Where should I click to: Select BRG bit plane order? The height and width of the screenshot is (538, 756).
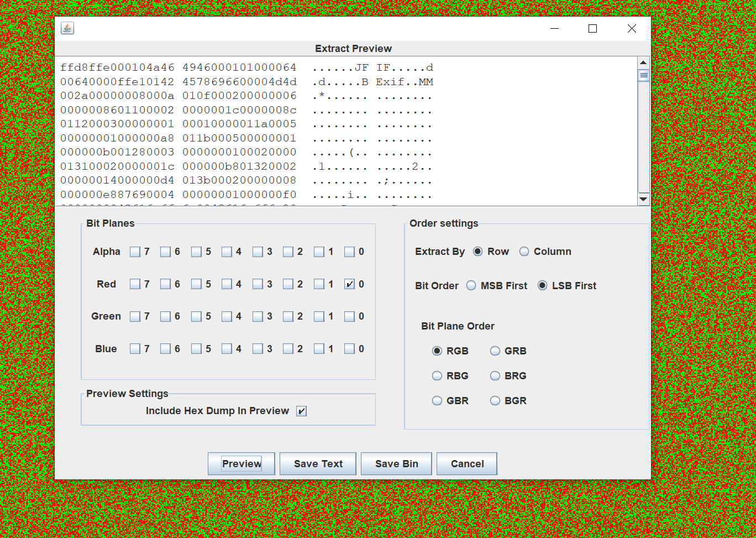(495, 376)
